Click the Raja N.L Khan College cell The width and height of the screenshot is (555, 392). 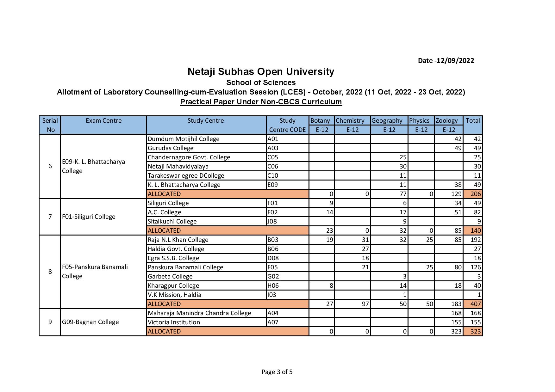tap(178, 240)
